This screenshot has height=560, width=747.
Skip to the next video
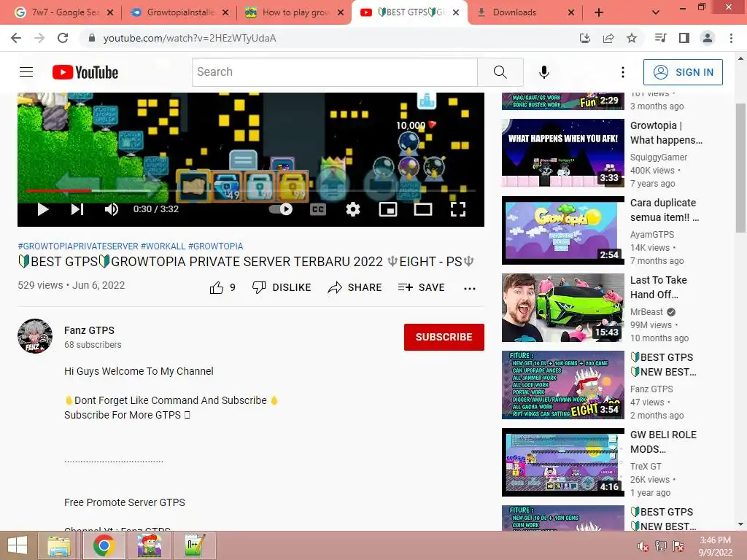point(77,209)
